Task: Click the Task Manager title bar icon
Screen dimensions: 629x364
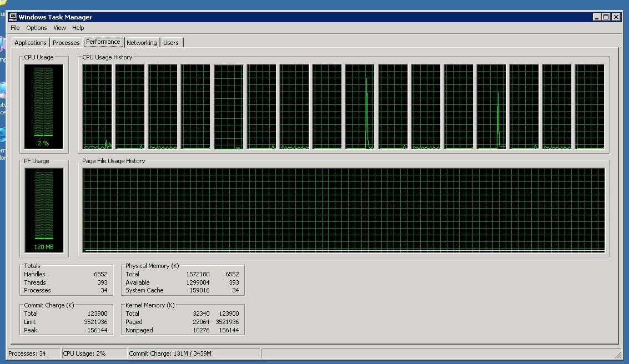Action: (x=13, y=17)
